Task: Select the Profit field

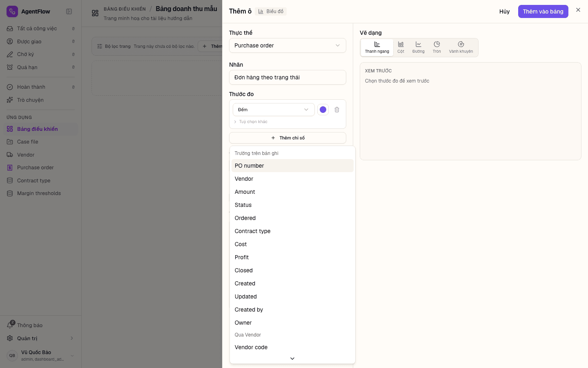Action: click(292, 257)
